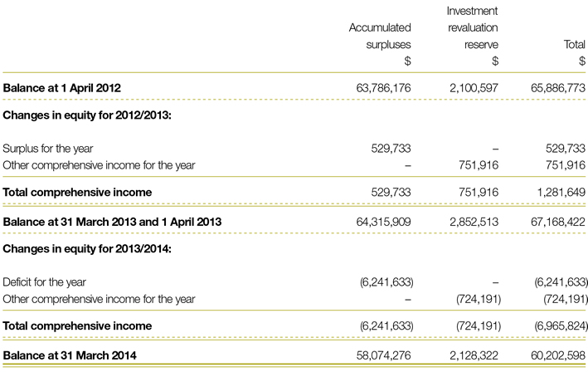Click the total value 65,886,773
The image size is (588, 372).
[554, 87]
